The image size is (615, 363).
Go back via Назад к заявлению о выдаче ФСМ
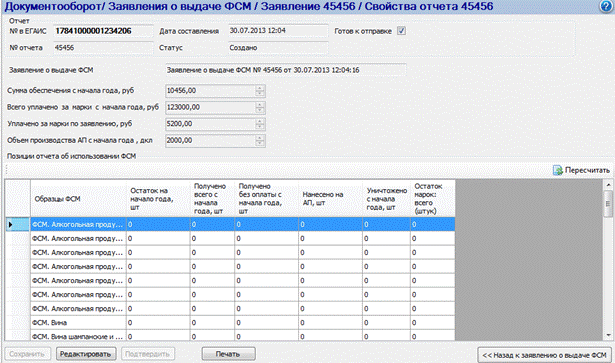coord(544,355)
